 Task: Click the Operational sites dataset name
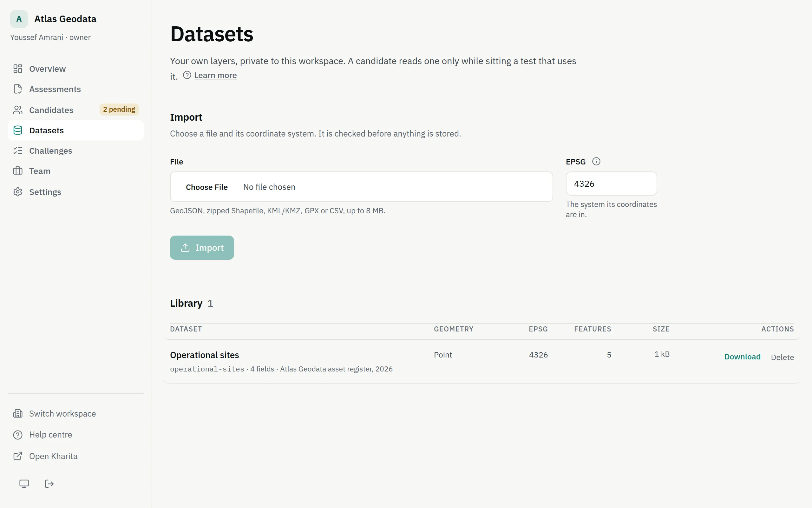point(204,355)
